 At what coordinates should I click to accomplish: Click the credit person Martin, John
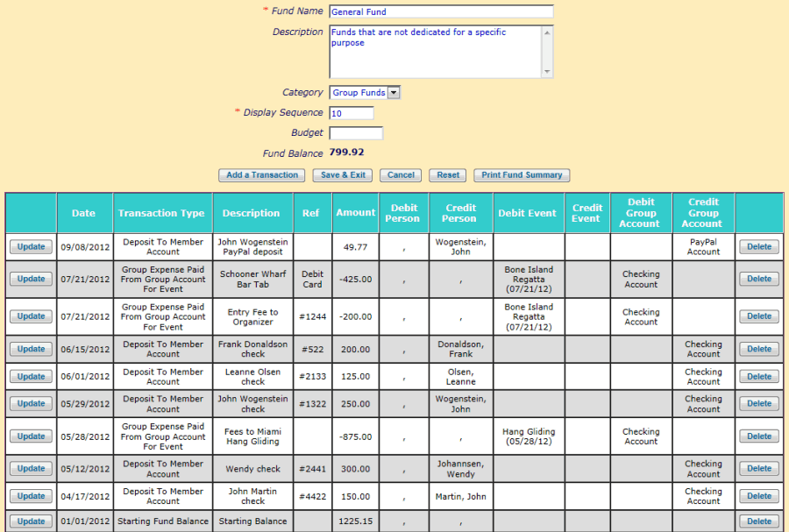460,497
